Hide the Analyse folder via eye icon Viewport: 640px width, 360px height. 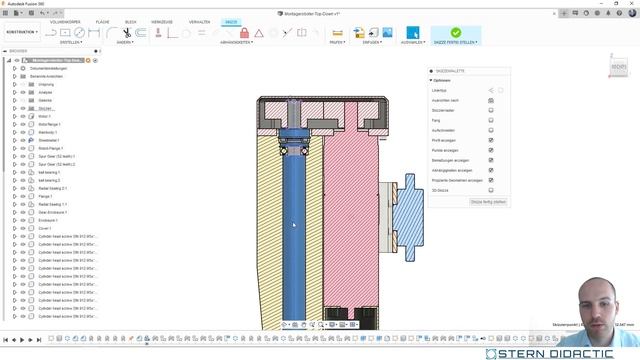[23, 93]
